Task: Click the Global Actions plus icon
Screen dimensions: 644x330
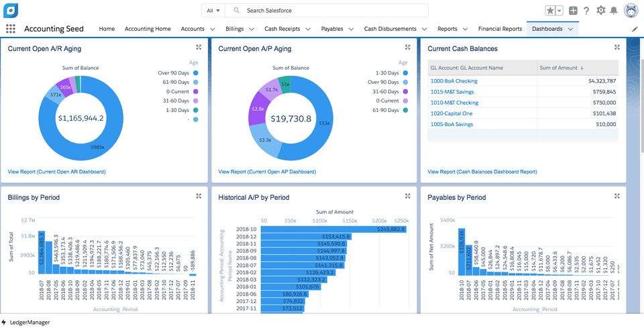Action: click(x=573, y=11)
